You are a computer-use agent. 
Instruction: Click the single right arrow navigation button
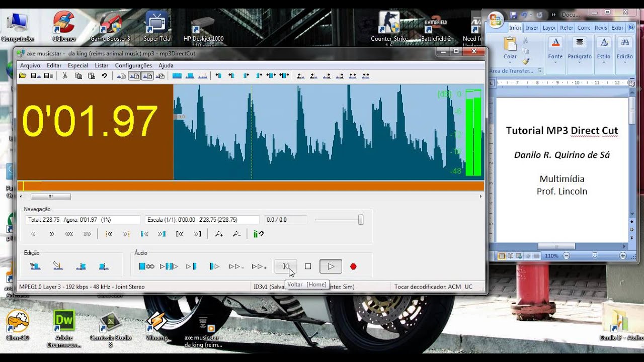point(52,234)
